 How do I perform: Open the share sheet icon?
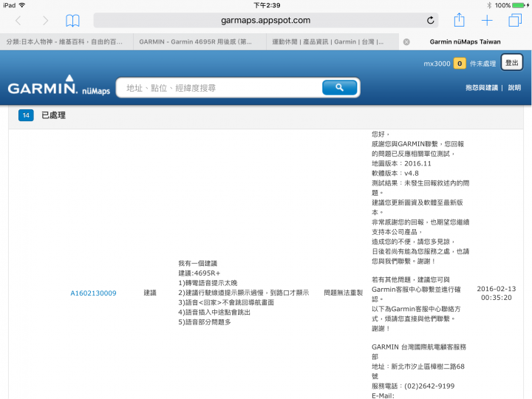click(459, 20)
